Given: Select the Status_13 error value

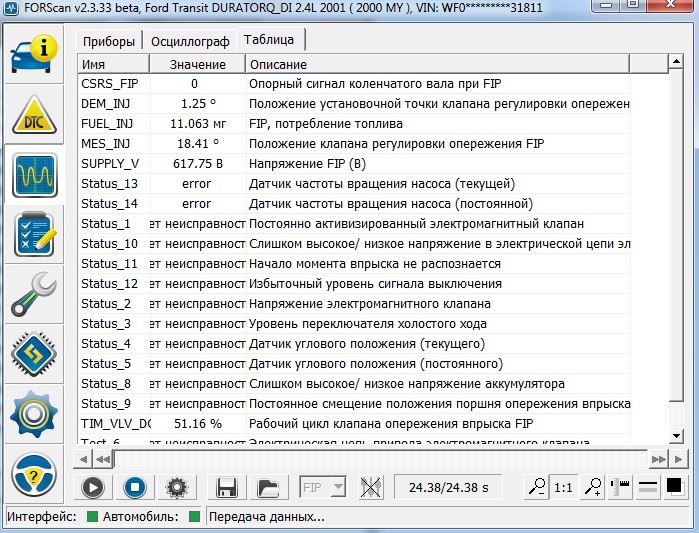Looking at the screenshot, I should point(197,184).
